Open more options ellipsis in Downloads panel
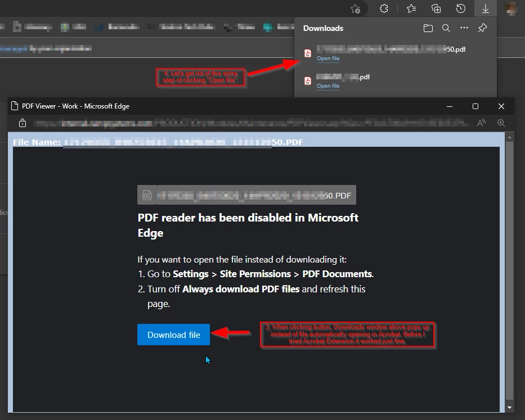This screenshot has height=420, width=525. tap(464, 28)
